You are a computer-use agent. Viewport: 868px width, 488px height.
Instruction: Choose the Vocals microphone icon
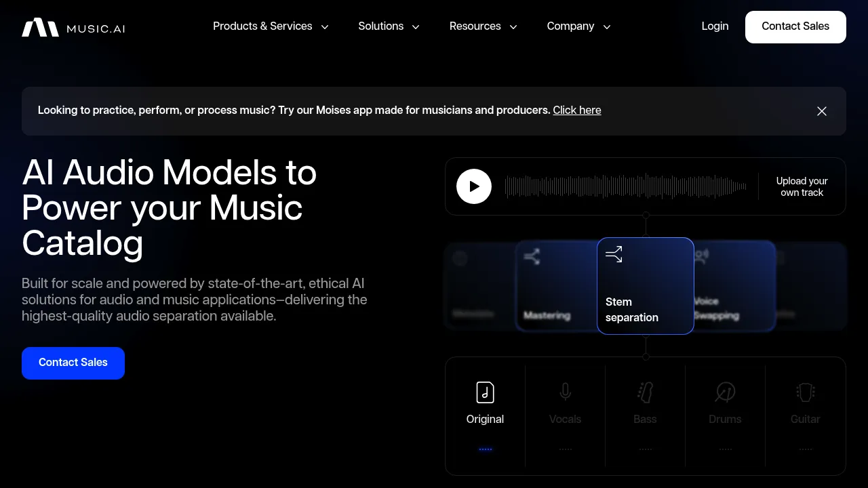pos(565,392)
